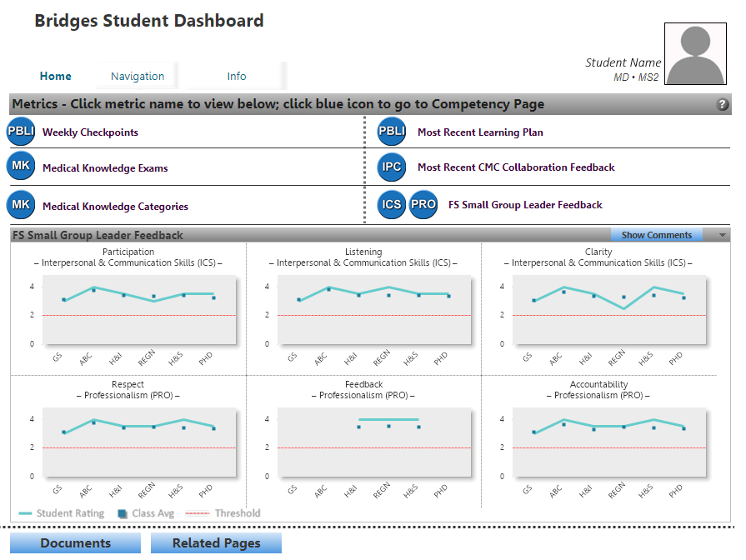Image resolution: width=746 pixels, height=560 pixels.
Task: View Medical Knowledge Exams metric
Action: [x=105, y=168]
